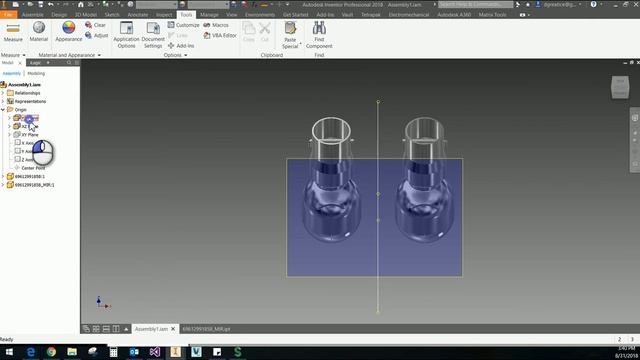Open the material combo box in title bar
Screen dimensions: 640x360
[x=157, y=4]
